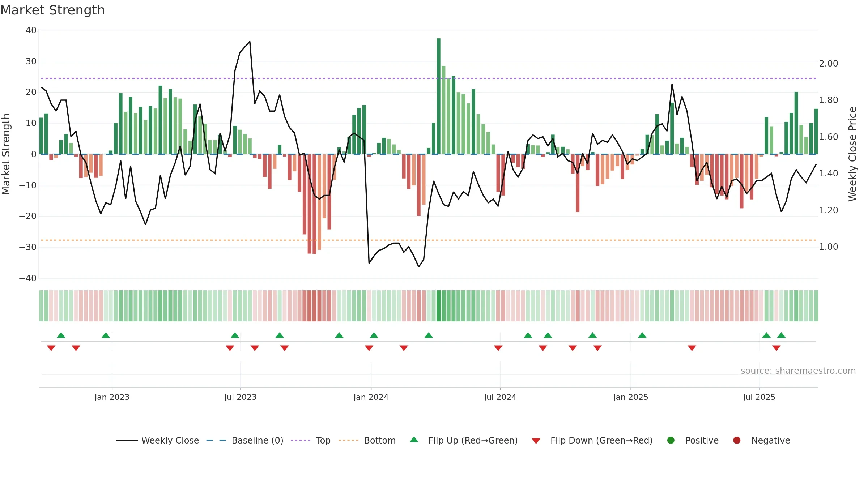
Task: Click the 40 tick on the strength axis
Action: [31, 30]
